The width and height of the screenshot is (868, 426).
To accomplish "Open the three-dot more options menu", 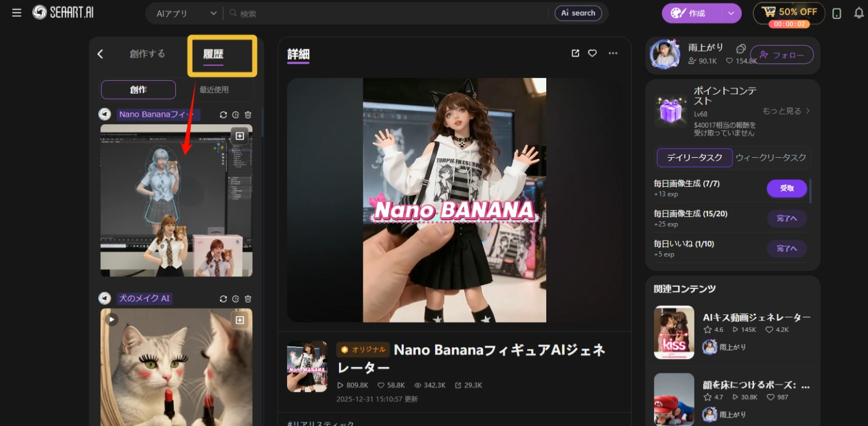I will (613, 53).
